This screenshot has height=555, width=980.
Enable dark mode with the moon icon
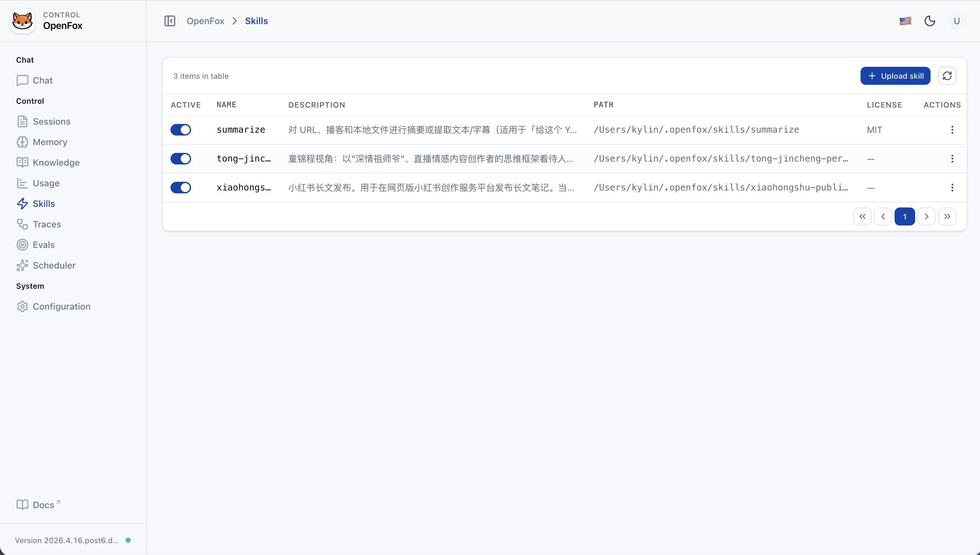click(x=930, y=21)
